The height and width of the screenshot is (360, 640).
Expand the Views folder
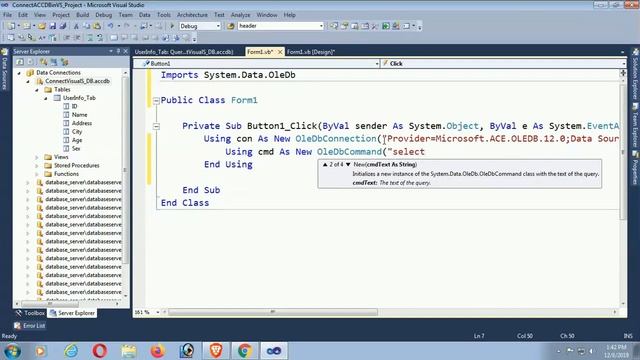(x=37, y=157)
